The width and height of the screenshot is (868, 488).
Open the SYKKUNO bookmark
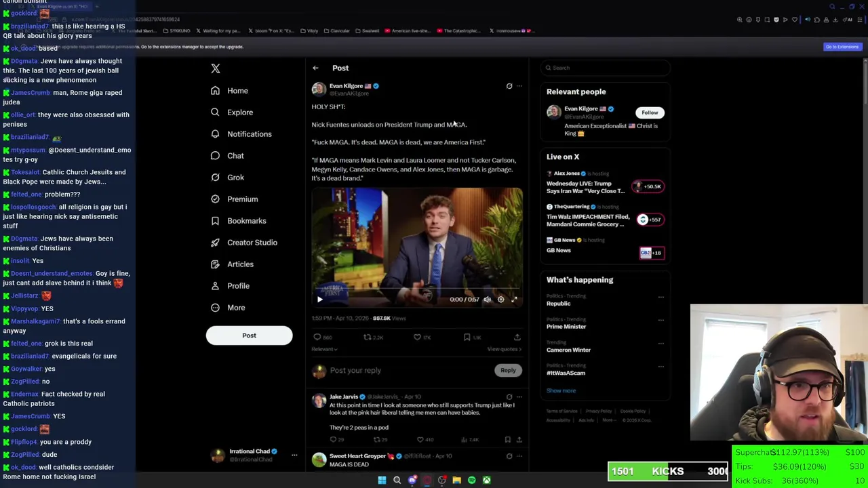pyautogui.click(x=177, y=31)
